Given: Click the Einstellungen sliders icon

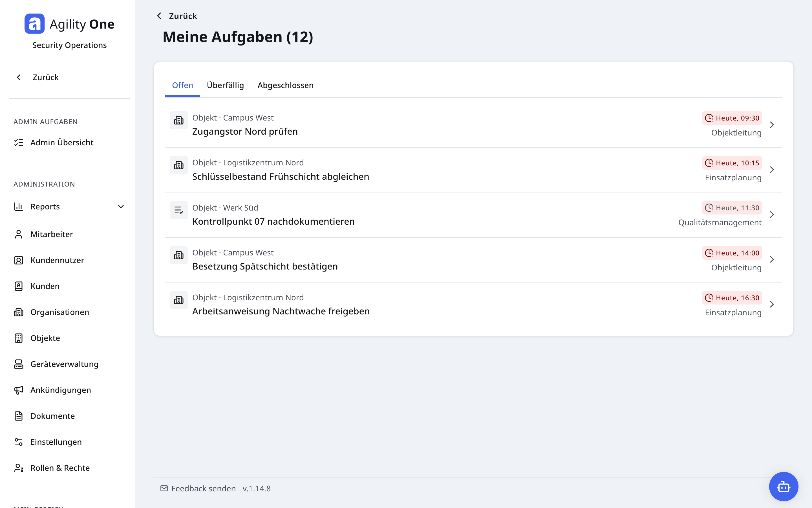Looking at the screenshot, I should pyautogui.click(x=18, y=442).
